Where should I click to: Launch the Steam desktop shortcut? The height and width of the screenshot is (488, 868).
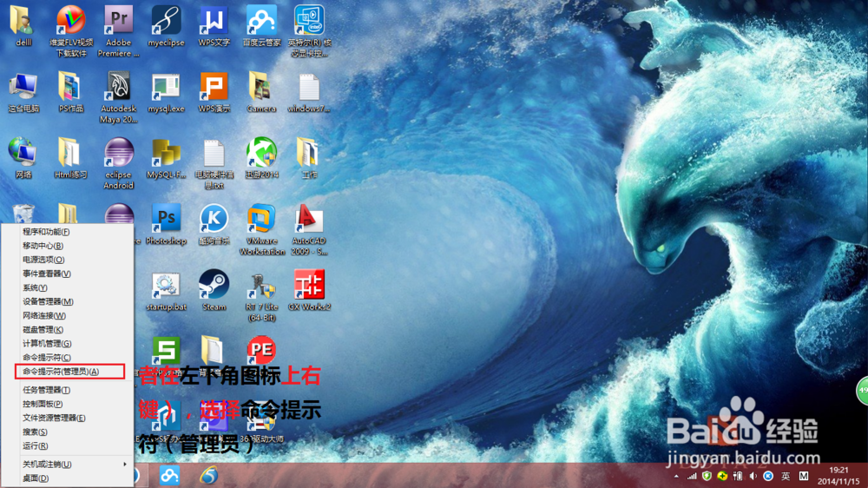coord(214,290)
